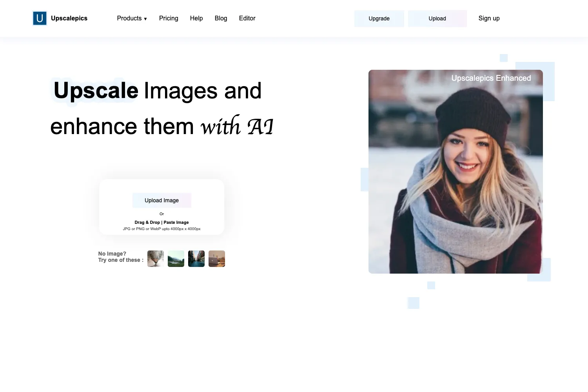Open the Help link in navigation
This screenshot has height=392, width=588.
point(196,18)
